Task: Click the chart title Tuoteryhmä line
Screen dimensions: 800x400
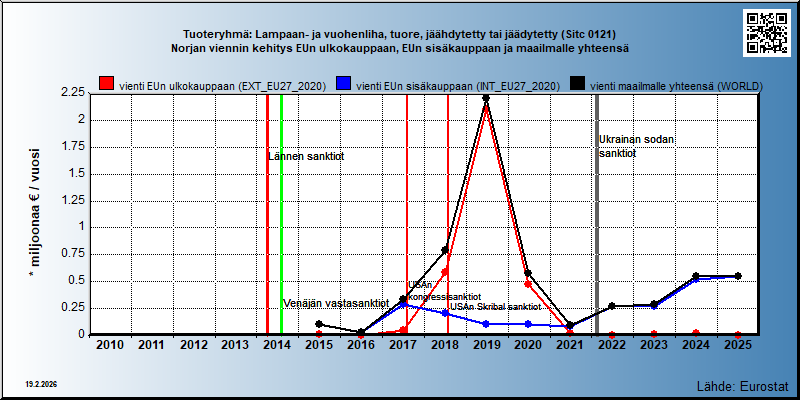Action: point(400,35)
